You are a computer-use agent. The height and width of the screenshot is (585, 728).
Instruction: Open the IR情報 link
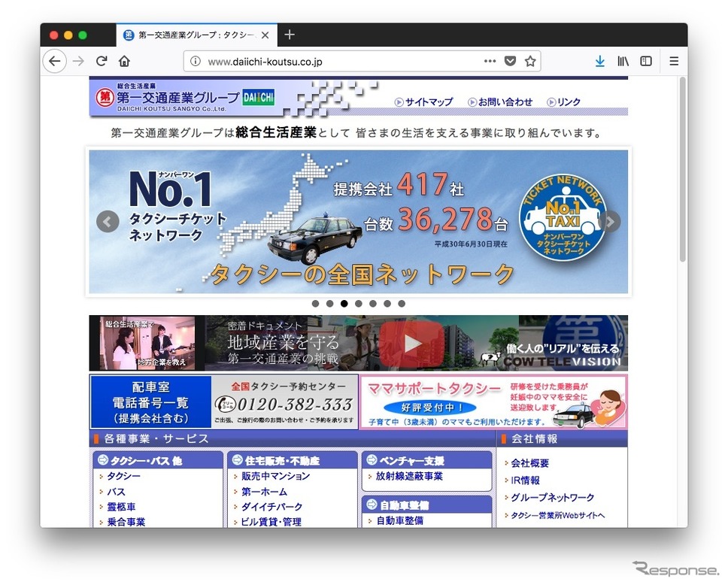click(x=525, y=480)
